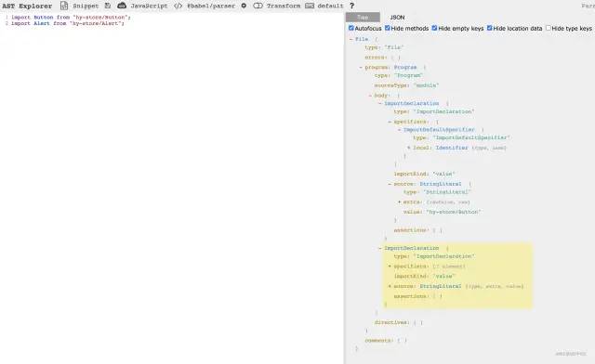This screenshot has height=364, width=595.
Task: Collapse the source StringLiteral with value hy-store/Button
Action: pyautogui.click(x=390, y=184)
